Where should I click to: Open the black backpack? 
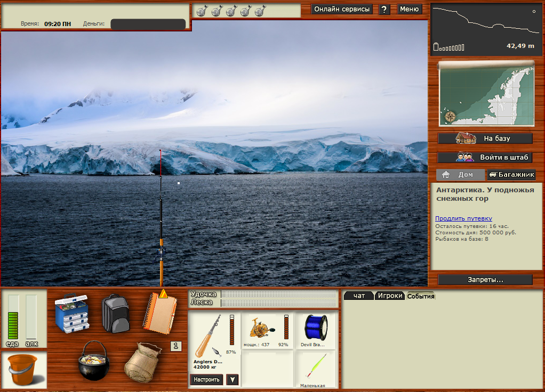[116, 313]
